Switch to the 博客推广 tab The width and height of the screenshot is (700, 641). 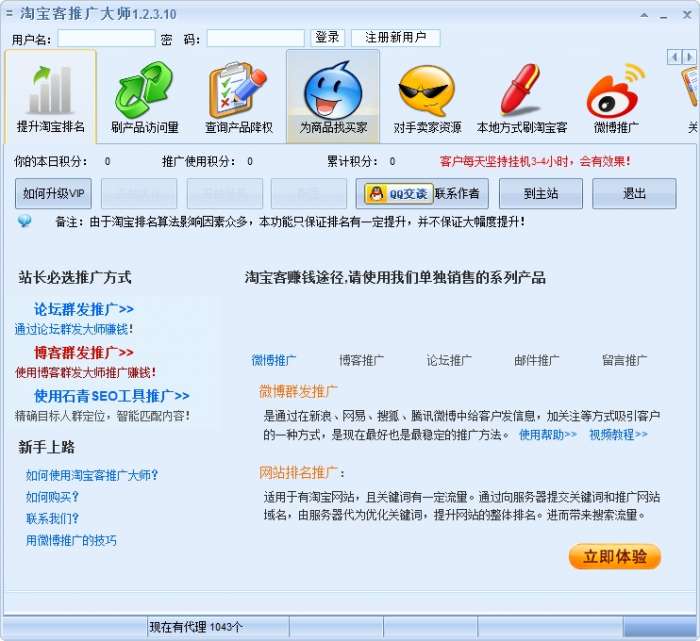[361, 360]
